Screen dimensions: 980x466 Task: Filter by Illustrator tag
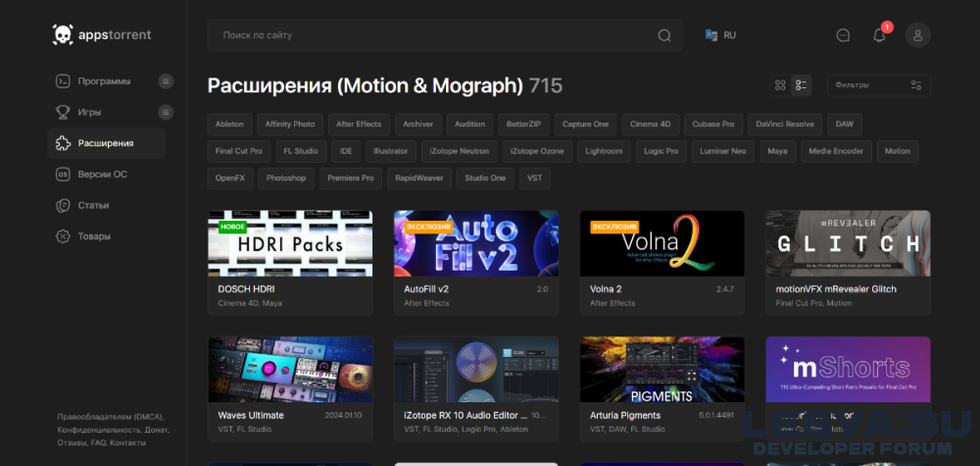click(x=391, y=151)
